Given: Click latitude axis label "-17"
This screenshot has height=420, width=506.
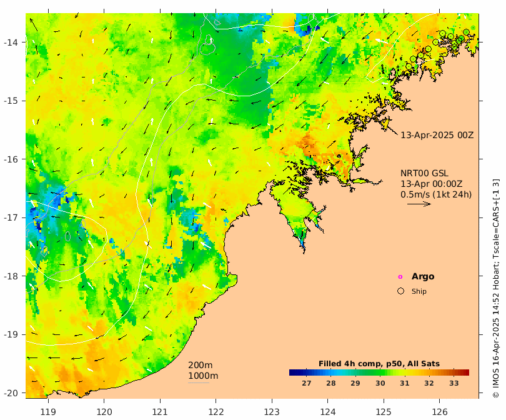Looking at the screenshot, I should [11, 217].
